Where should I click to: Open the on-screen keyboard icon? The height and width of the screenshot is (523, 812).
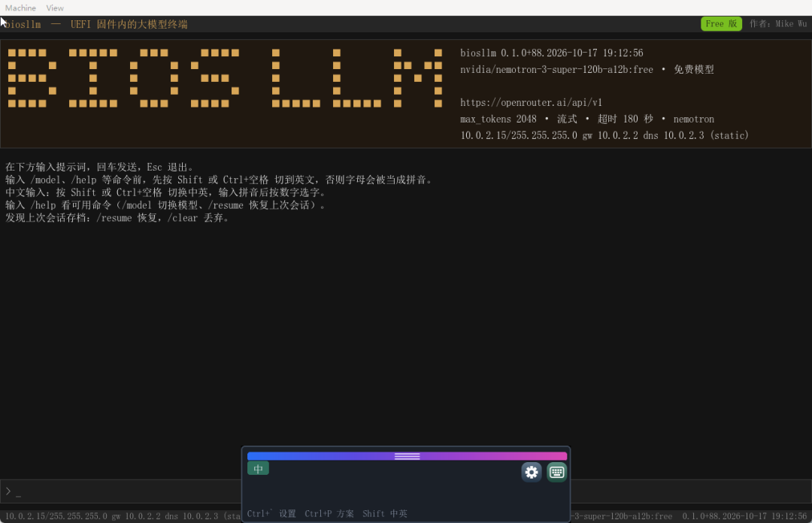tap(556, 472)
